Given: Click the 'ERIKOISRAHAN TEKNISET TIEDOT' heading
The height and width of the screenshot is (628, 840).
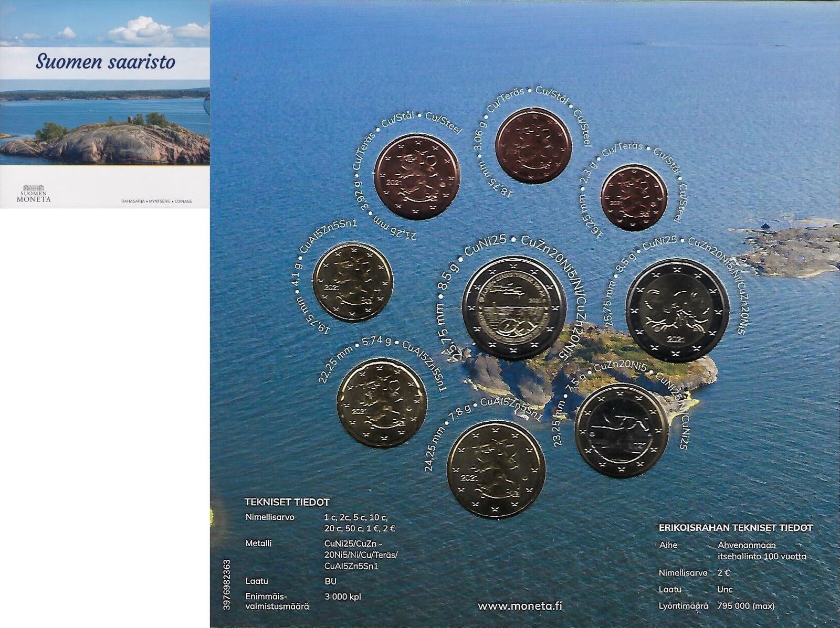Looking at the screenshot, I should point(736,528).
